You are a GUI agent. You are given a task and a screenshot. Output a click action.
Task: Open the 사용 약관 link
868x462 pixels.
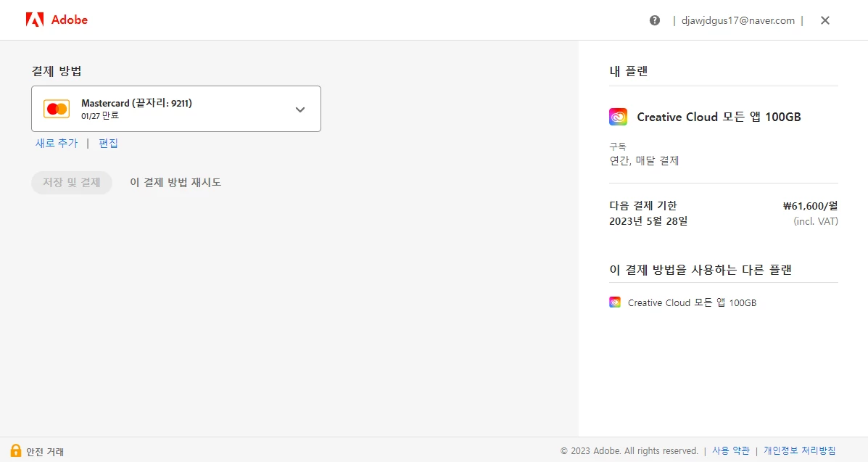730,451
